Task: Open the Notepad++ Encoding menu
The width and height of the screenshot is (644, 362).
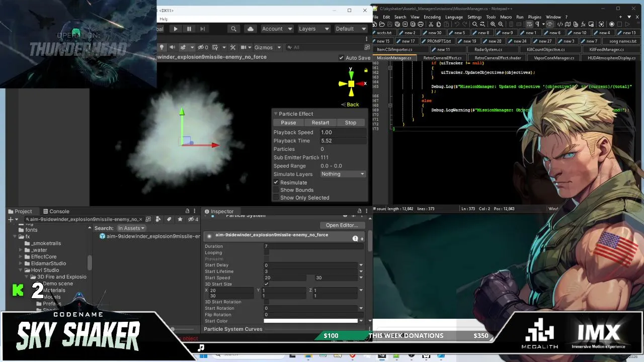Action: 432,17
